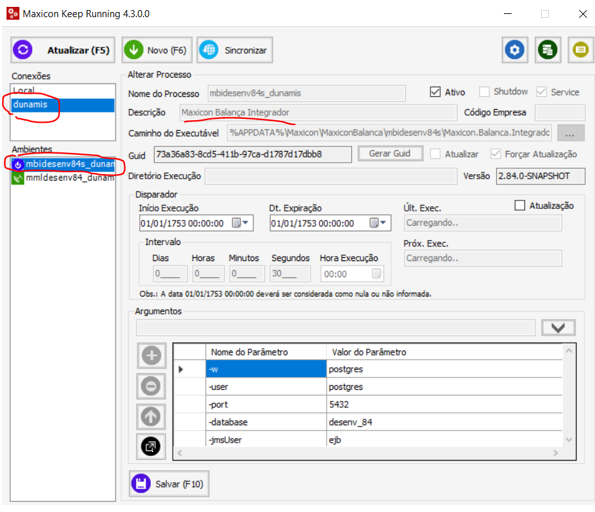Click the 5432 value cell
Screen dimensions: 595x512
(x=444, y=405)
